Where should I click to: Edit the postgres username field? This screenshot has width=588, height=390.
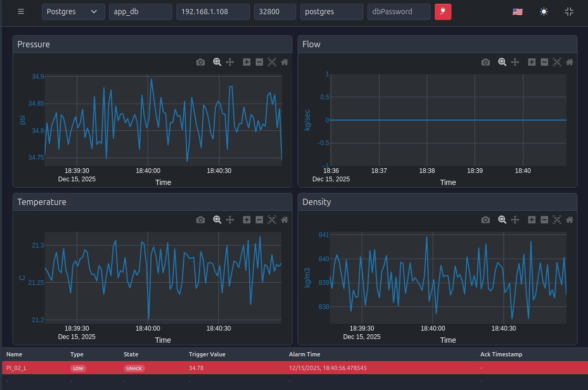331,12
